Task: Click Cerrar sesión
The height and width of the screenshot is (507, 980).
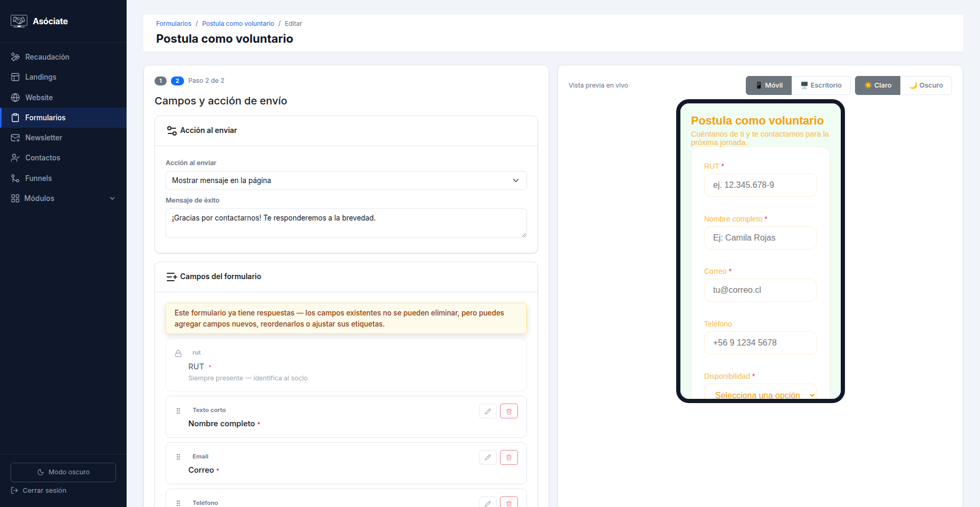Action: [39, 491]
